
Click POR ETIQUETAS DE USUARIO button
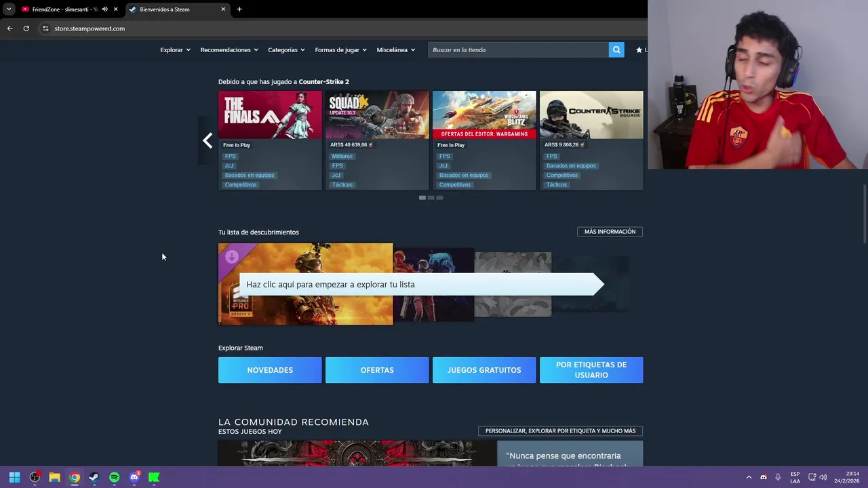[591, 370]
